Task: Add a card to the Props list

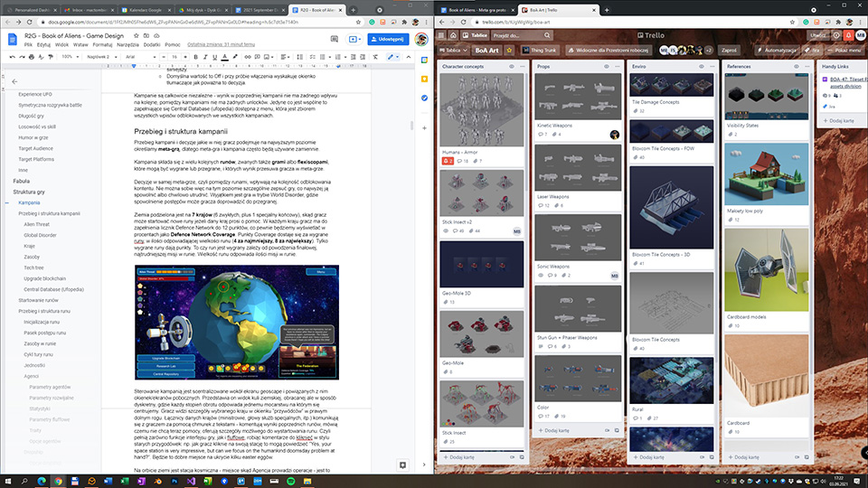Action: coord(557,430)
